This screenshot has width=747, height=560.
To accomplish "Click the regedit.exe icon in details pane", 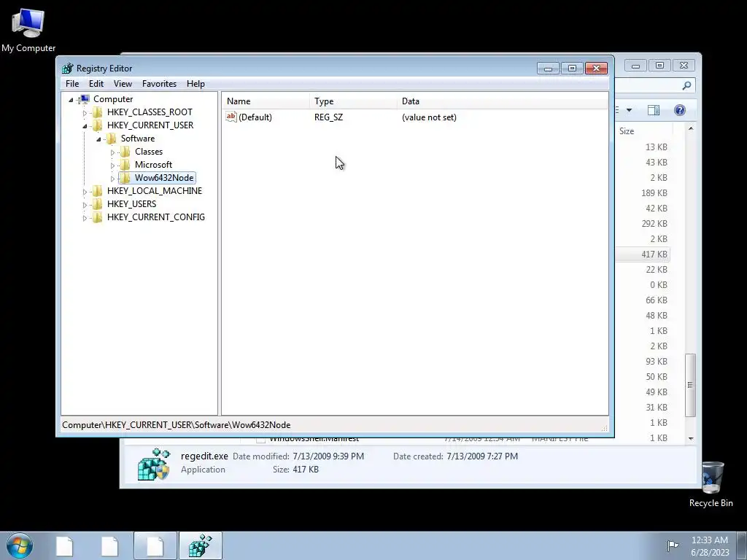I will (x=153, y=464).
